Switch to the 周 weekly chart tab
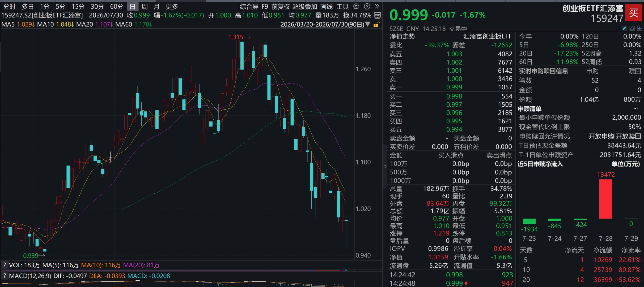This screenshot has height=287, width=644. pos(145,6)
